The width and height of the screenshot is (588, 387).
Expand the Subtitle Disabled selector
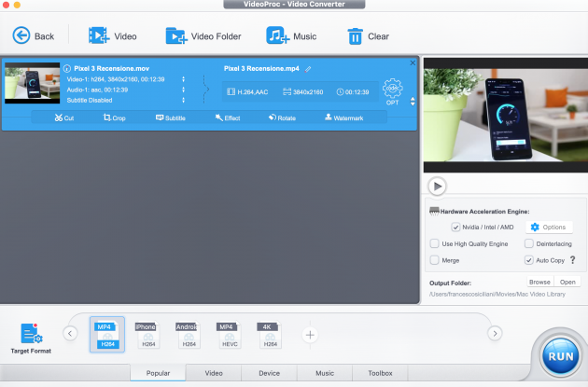click(183, 100)
